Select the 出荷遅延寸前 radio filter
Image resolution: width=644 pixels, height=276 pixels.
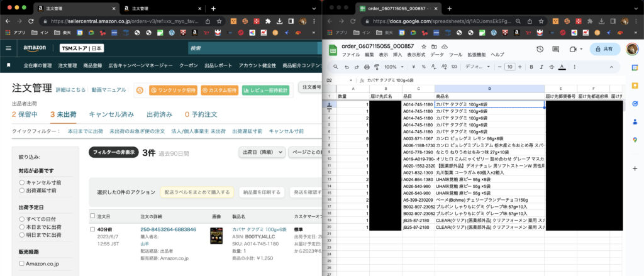[x=22, y=190]
